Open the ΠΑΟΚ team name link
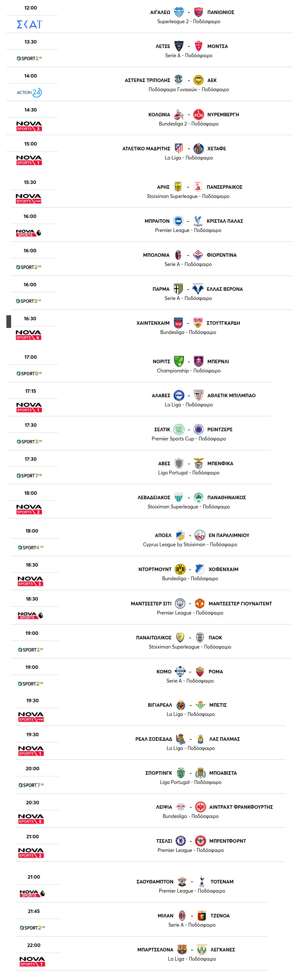Image resolution: width=296 pixels, height=980 pixels. [215, 638]
